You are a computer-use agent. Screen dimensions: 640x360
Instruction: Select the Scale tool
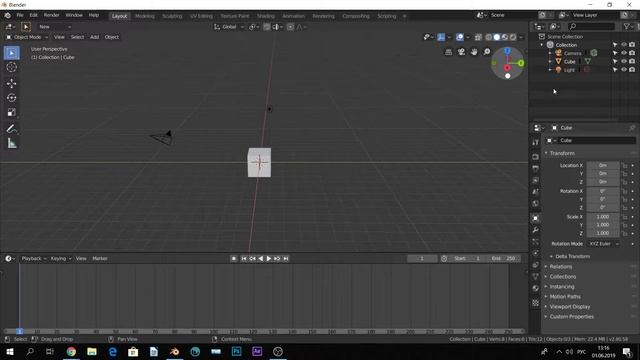11,113
